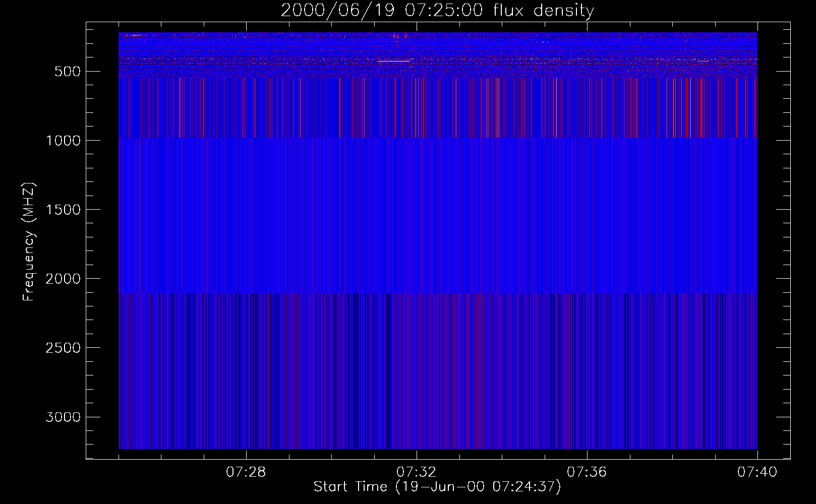816x504 pixels.
Task: Click the 500 frequency tick label
Action: [x=68, y=72]
